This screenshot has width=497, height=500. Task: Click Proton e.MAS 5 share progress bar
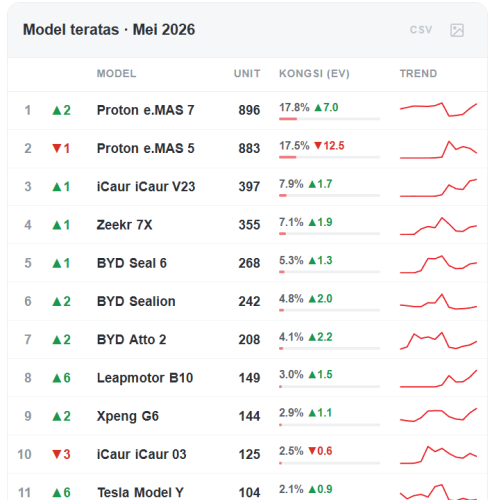(330, 157)
